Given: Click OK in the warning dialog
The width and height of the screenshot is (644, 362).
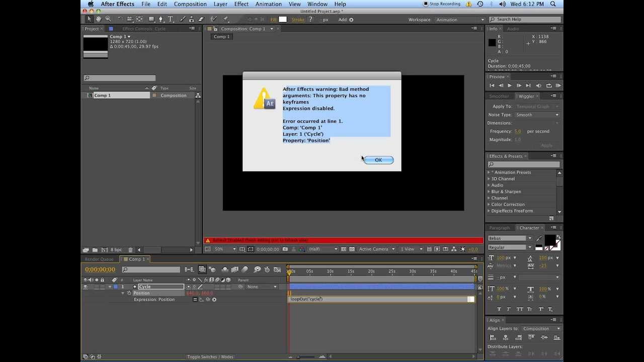Looking at the screenshot, I should pyautogui.click(x=378, y=160).
